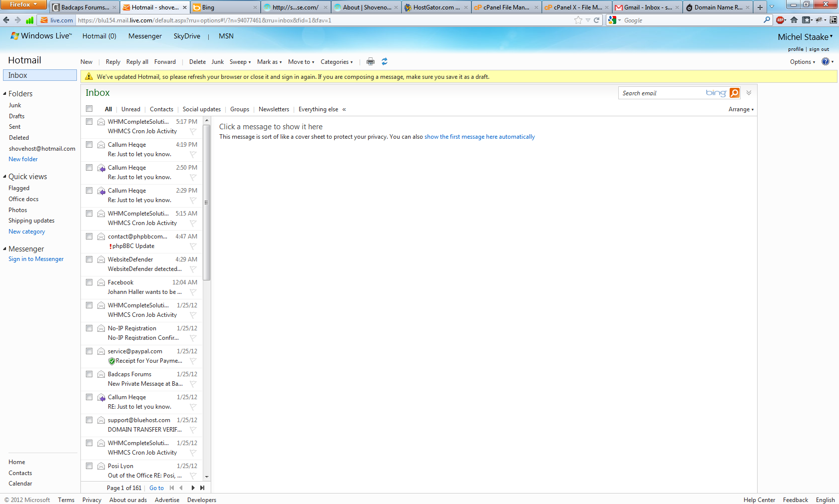
Task: Open the Sign in to Messenger link
Action: [x=36, y=259]
